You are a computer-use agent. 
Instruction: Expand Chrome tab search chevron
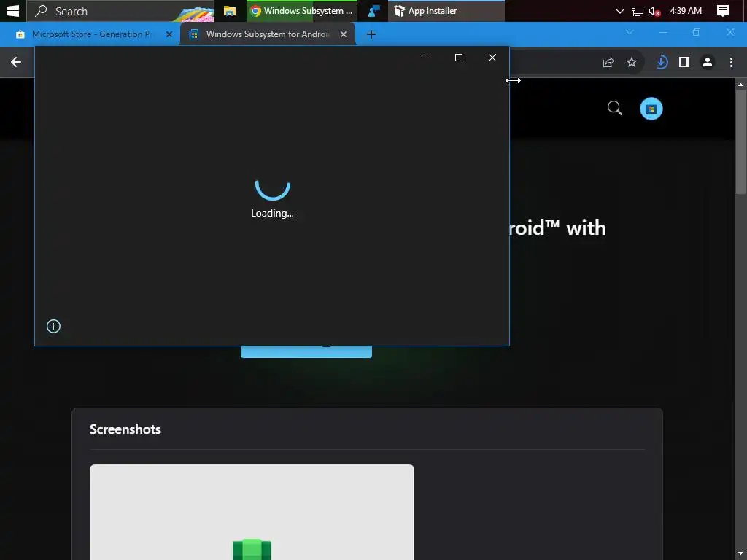[630, 32]
